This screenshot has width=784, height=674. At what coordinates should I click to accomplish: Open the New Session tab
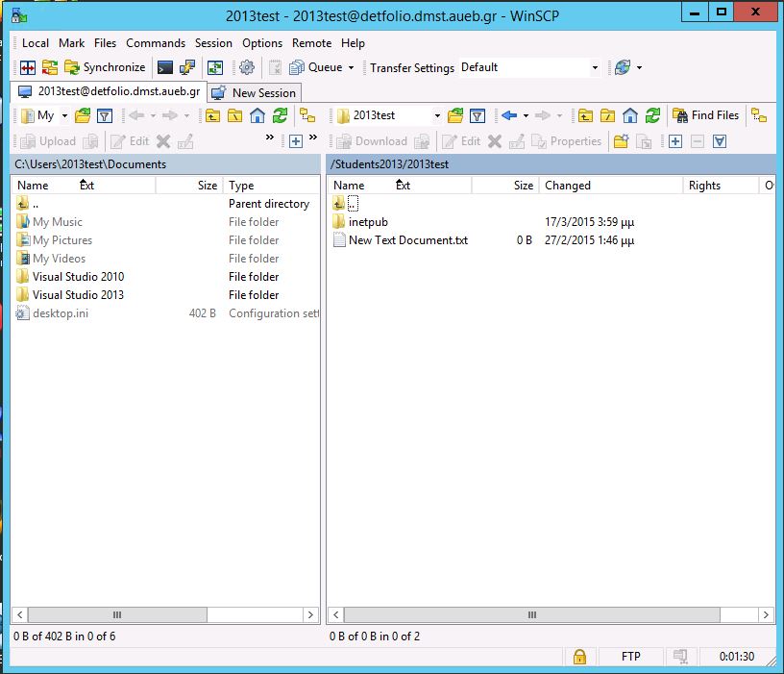(x=254, y=93)
